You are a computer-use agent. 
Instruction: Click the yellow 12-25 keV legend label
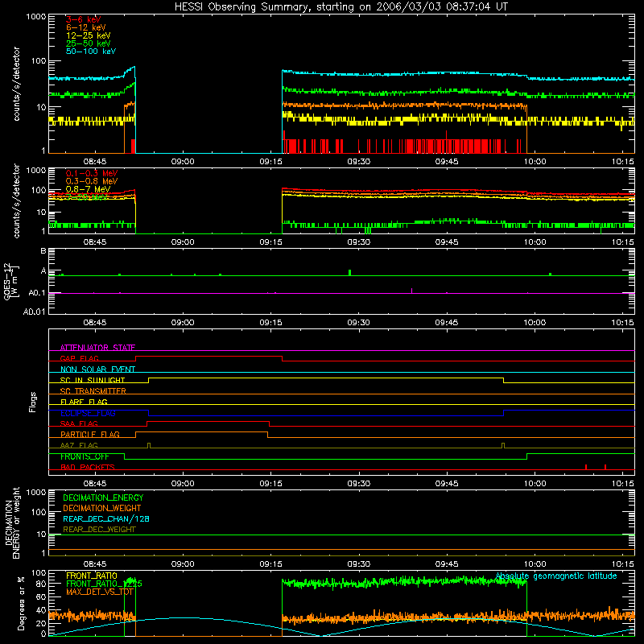[x=88, y=35]
